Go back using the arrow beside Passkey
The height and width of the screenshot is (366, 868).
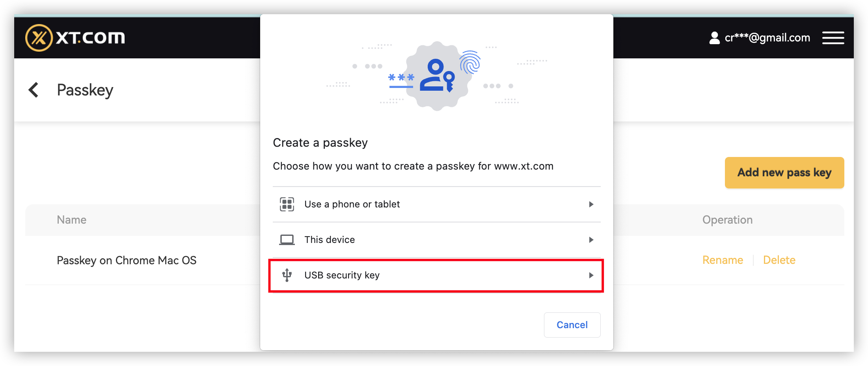coord(34,90)
